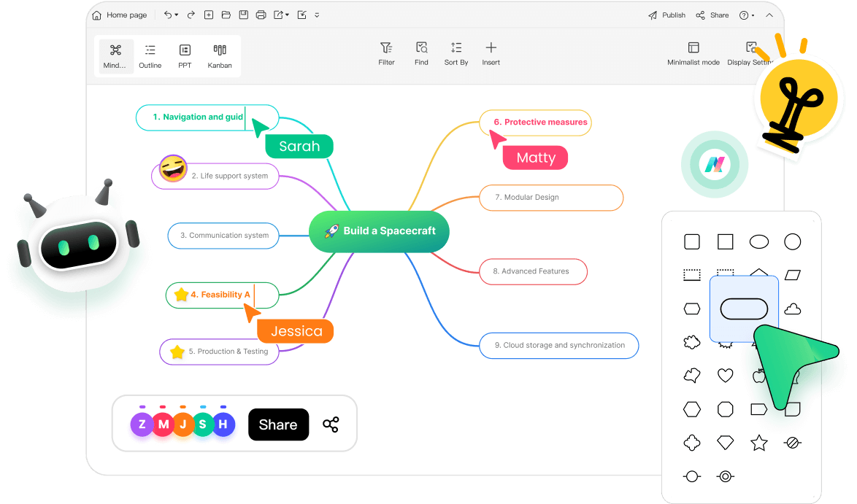857x504 pixels.
Task: Expand the undo history dropdown arrow
Action: 177,15
